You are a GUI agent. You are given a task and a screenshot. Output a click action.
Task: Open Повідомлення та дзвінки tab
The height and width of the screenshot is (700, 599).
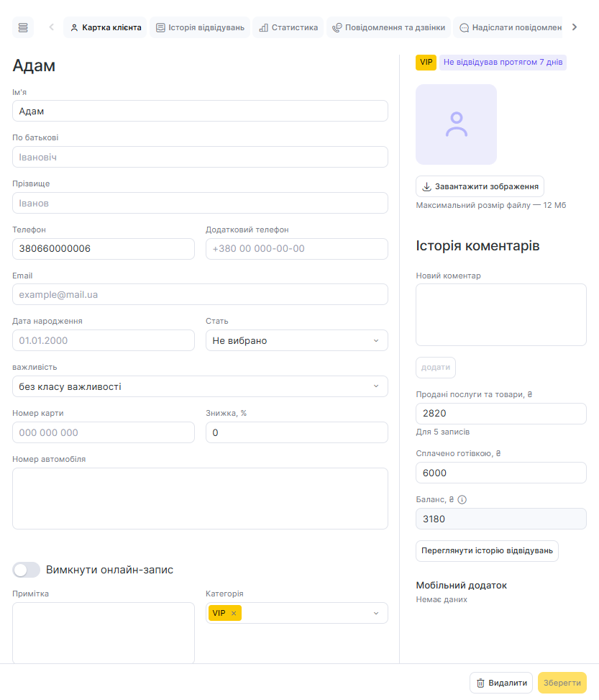point(388,27)
